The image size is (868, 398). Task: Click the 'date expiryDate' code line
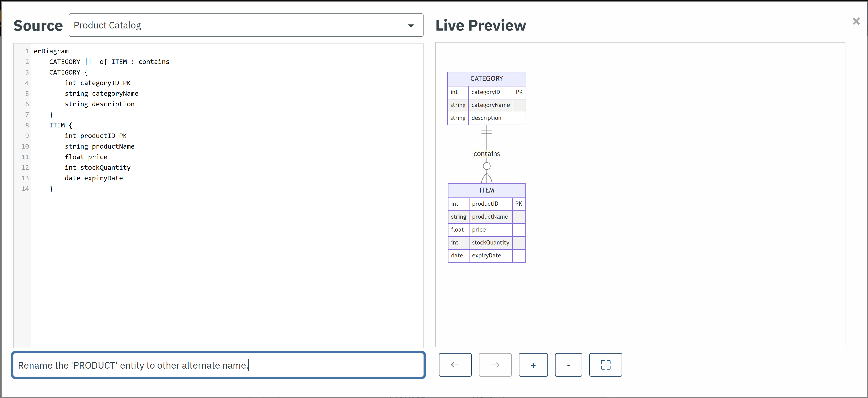coord(94,178)
